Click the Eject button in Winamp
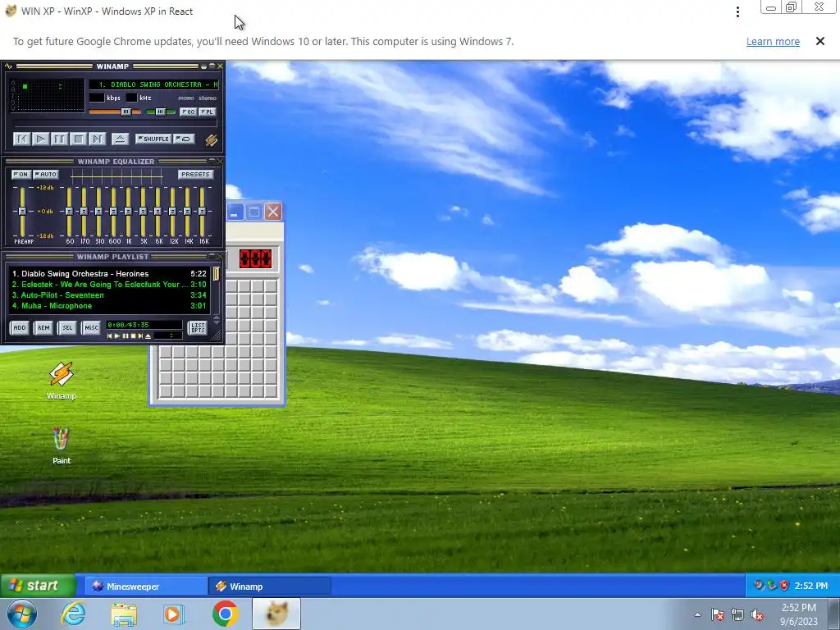Image resolution: width=840 pixels, height=630 pixels. [120, 139]
